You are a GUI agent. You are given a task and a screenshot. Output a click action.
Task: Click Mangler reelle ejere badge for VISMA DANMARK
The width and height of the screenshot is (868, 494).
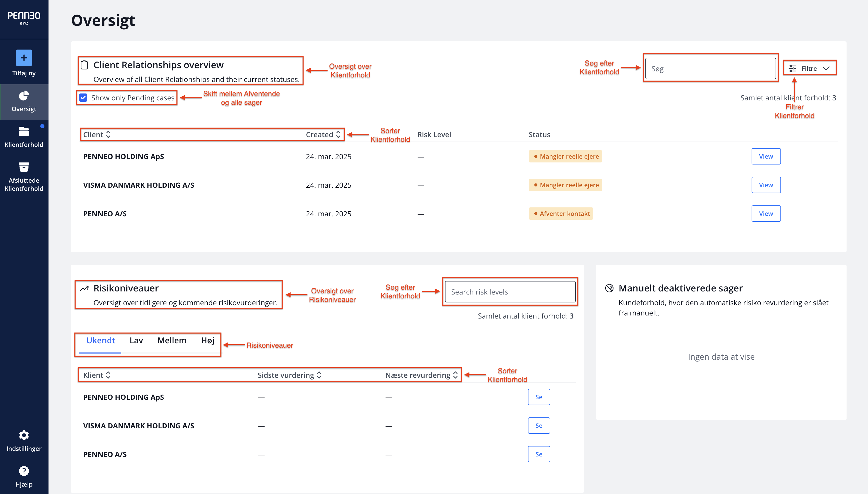(565, 185)
